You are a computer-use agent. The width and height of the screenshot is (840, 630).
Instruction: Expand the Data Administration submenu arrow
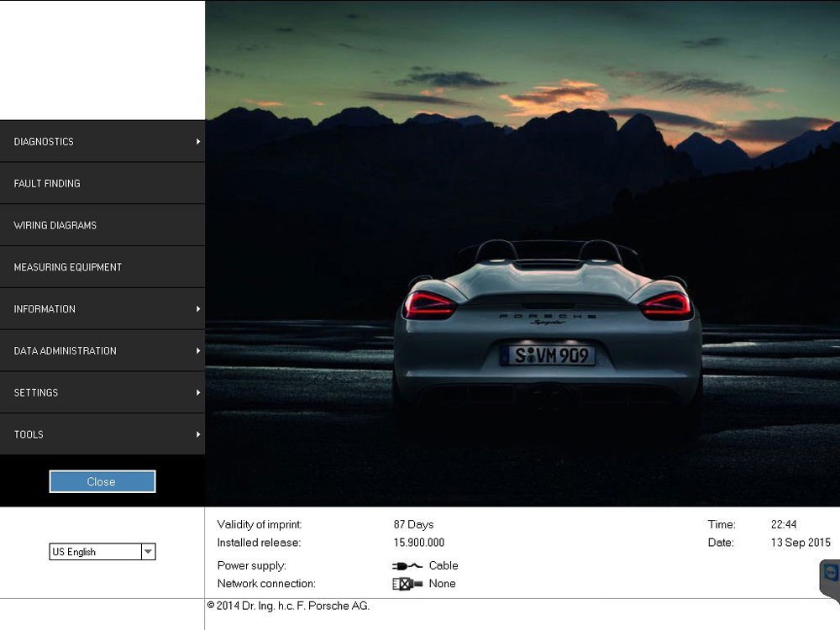(198, 351)
